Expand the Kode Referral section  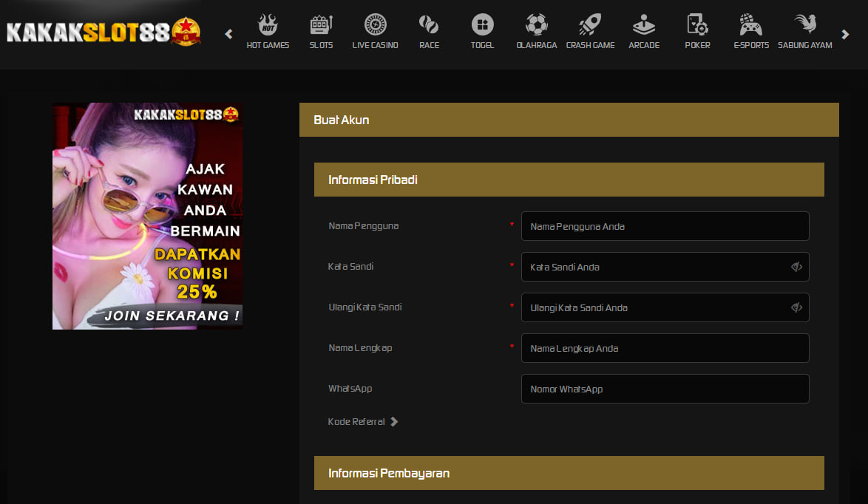tap(362, 421)
